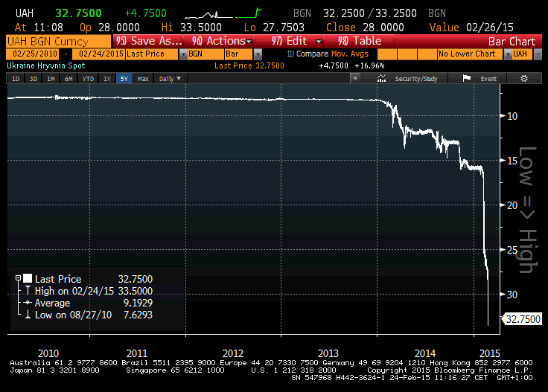Click the UAH currency dropdown arrow
Image resolution: width=548 pixels, height=392 pixels.
(538, 54)
